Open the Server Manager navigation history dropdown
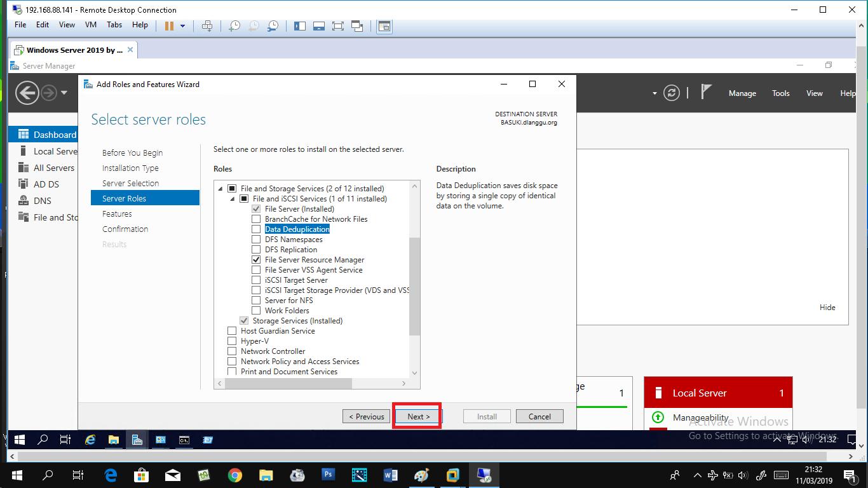 point(64,93)
